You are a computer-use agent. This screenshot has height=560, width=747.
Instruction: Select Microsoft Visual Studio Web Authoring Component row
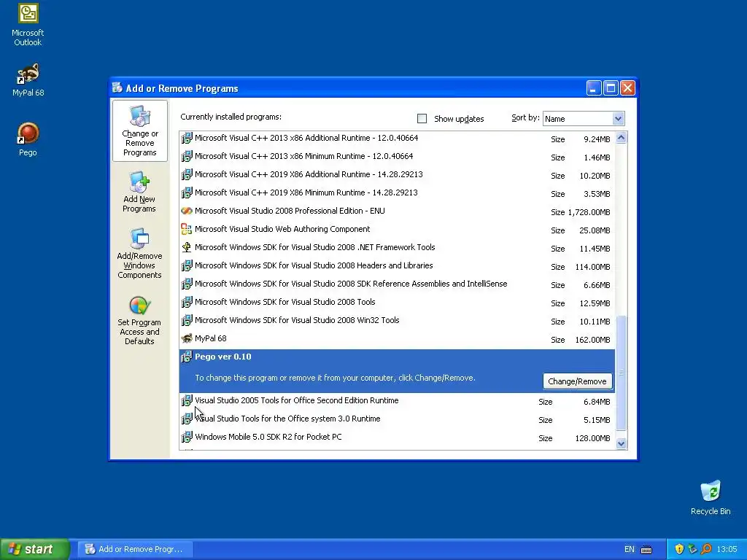pos(397,230)
